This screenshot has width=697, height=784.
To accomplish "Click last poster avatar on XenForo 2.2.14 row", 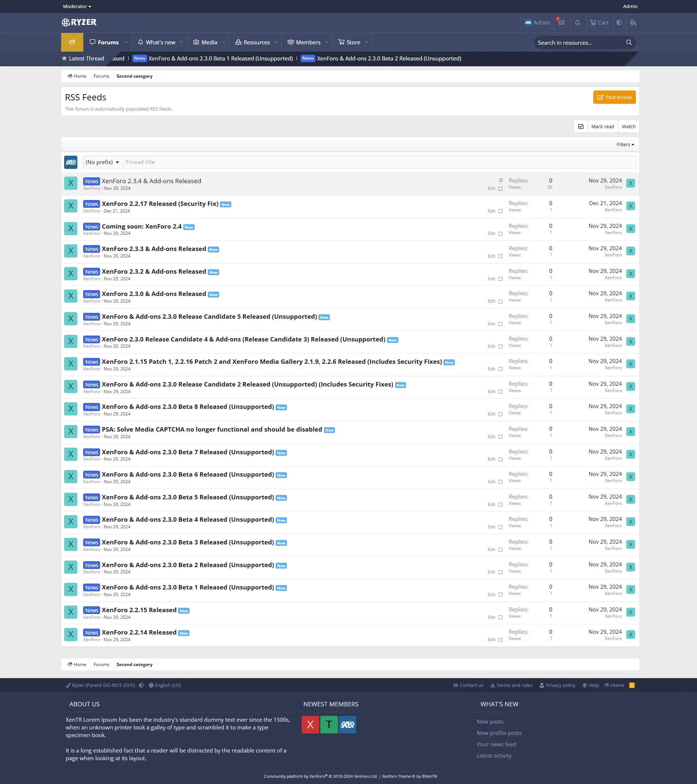I will [x=630, y=635].
